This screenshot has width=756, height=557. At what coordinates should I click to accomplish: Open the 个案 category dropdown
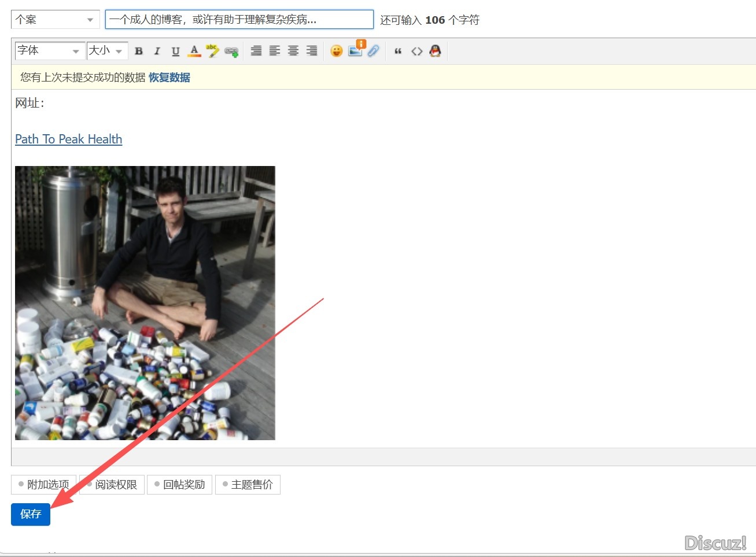coord(55,20)
